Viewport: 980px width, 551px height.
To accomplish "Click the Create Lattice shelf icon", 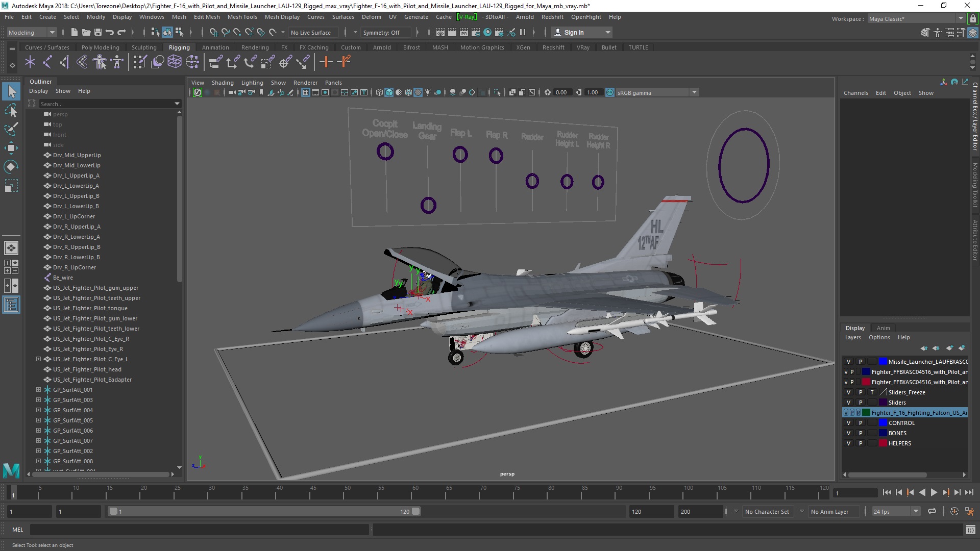I will pyautogui.click(x=175, y=62).
